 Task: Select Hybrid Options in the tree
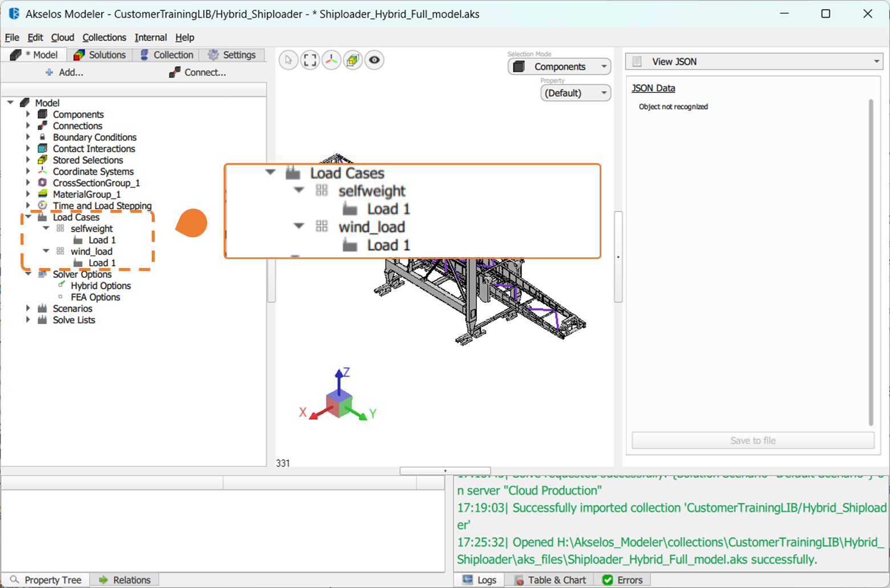point(101,285)
